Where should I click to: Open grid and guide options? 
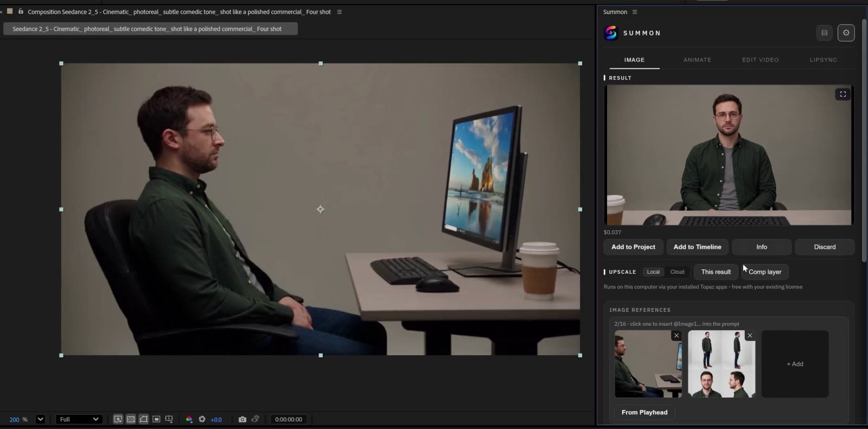point(169,419)
